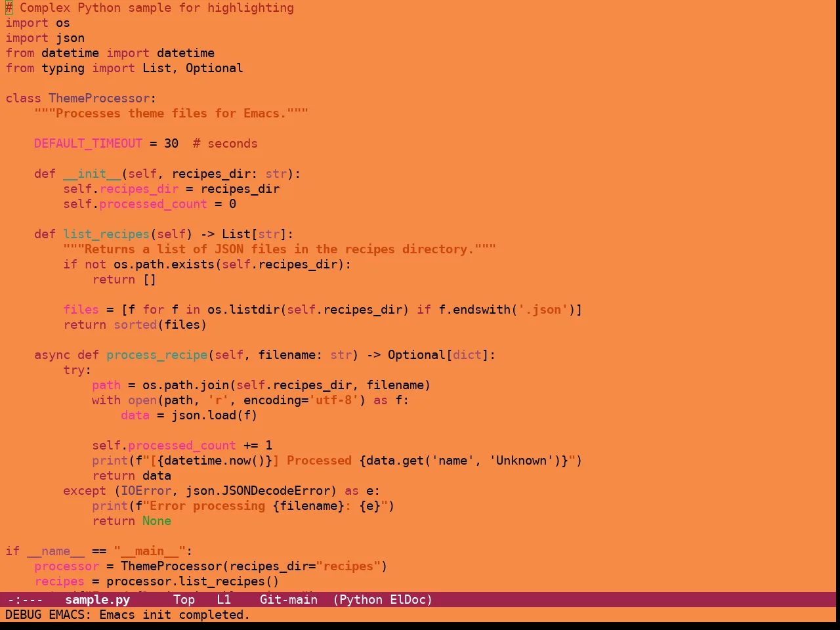Click the 'None' return value
Image resolution: width=840 pixels, height=630 pixels.
[157, 521]
